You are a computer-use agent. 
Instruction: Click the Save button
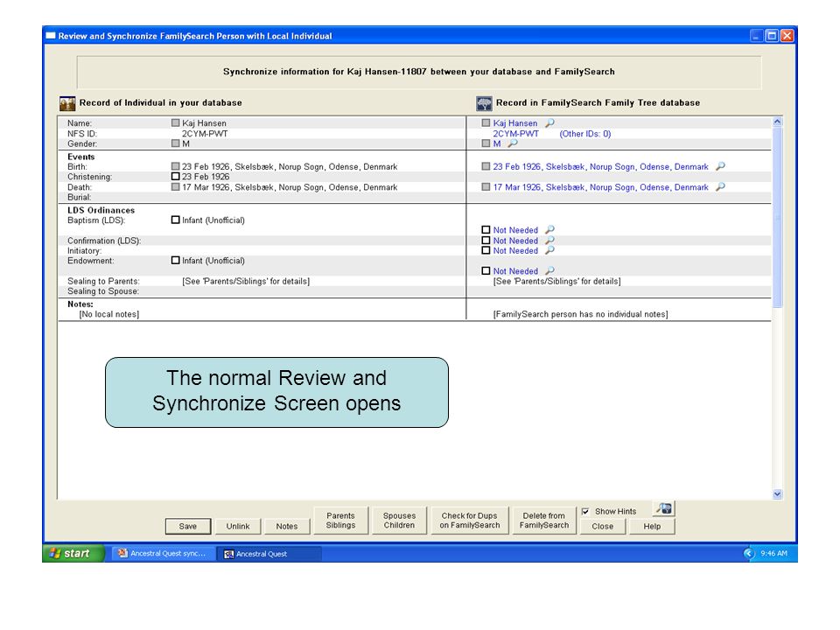click(188, 527)
